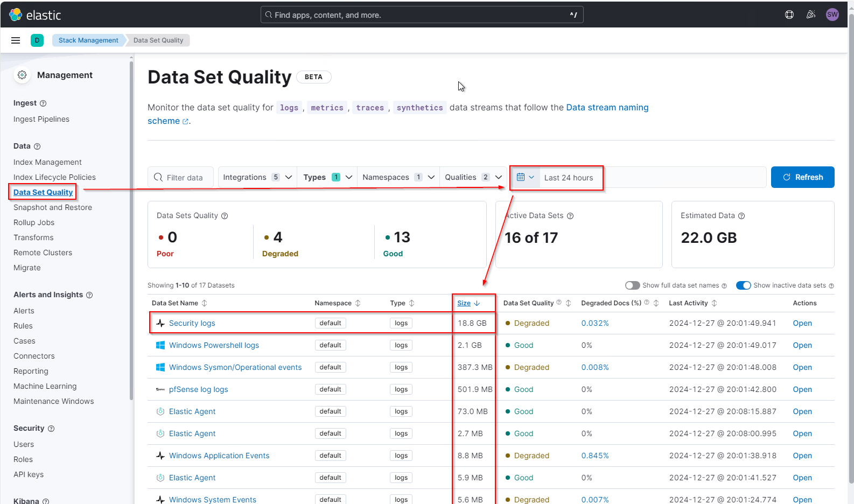Toggle the hamburger navigation menu
This screenshot has height=504, width=854.
16,40
